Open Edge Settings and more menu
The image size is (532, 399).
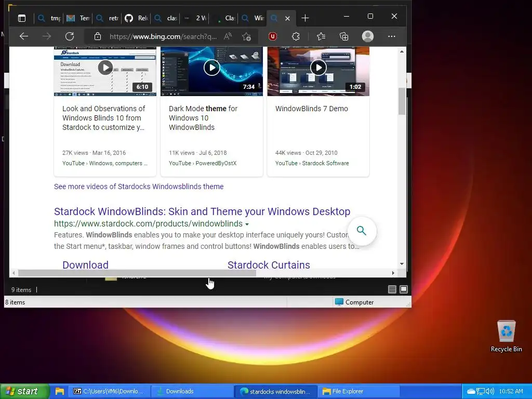coord(392,36)
